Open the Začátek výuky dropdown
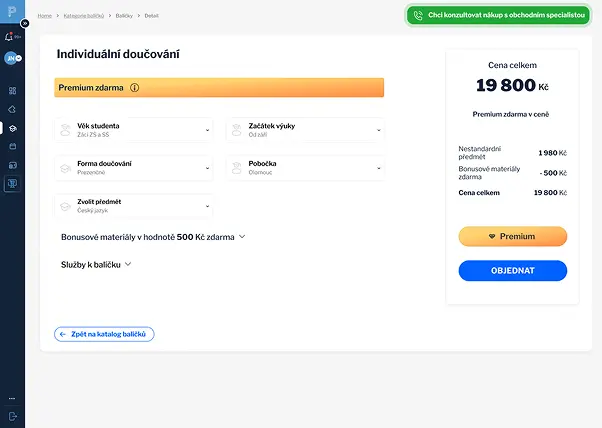602x428 pixels. pyautogui.click(x=305, y=130)
